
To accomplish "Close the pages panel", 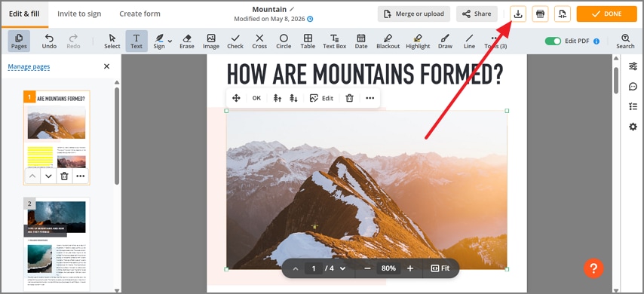I will 107,66.
